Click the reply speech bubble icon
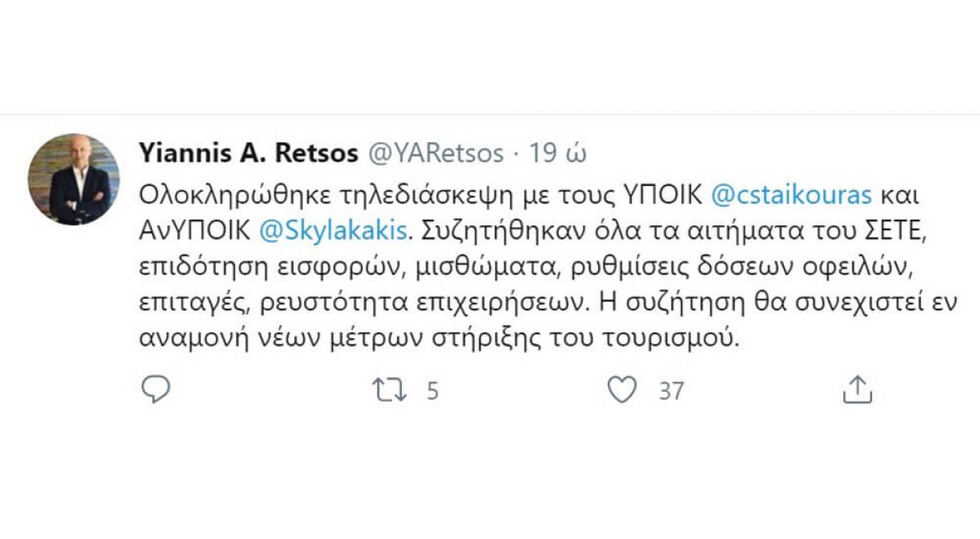Screen dimensions: 980x539 coord(155,390)
